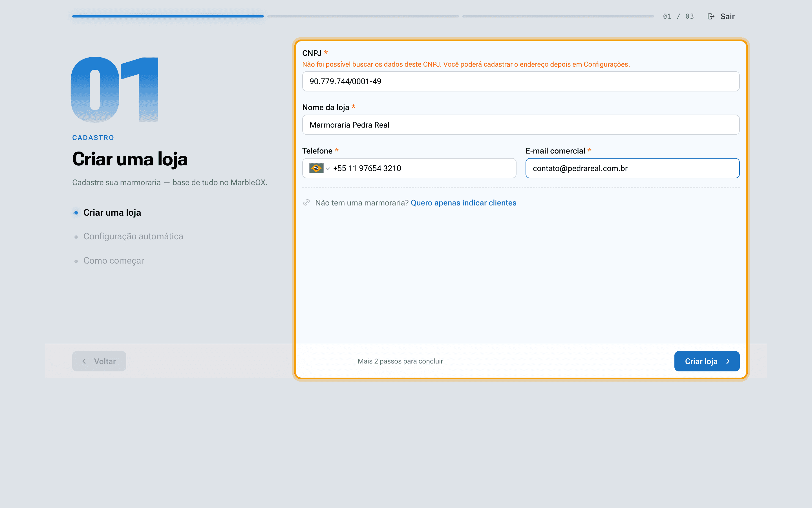Click the Telefone field label

point(317,151)
